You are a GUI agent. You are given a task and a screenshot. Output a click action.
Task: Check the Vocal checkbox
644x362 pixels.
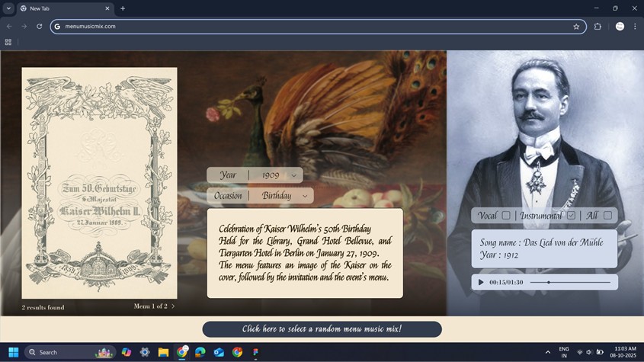[x=505, y=216]
